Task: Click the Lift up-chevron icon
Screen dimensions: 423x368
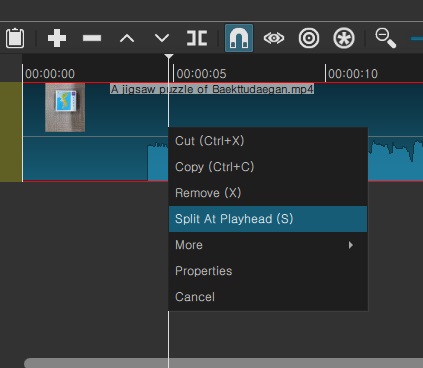Action: [127, 38]
